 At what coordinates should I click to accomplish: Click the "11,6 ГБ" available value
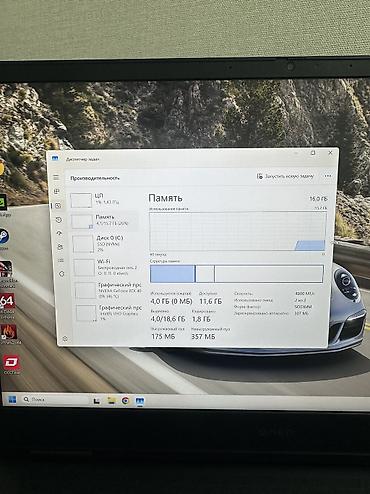click(x=210, y=301)
